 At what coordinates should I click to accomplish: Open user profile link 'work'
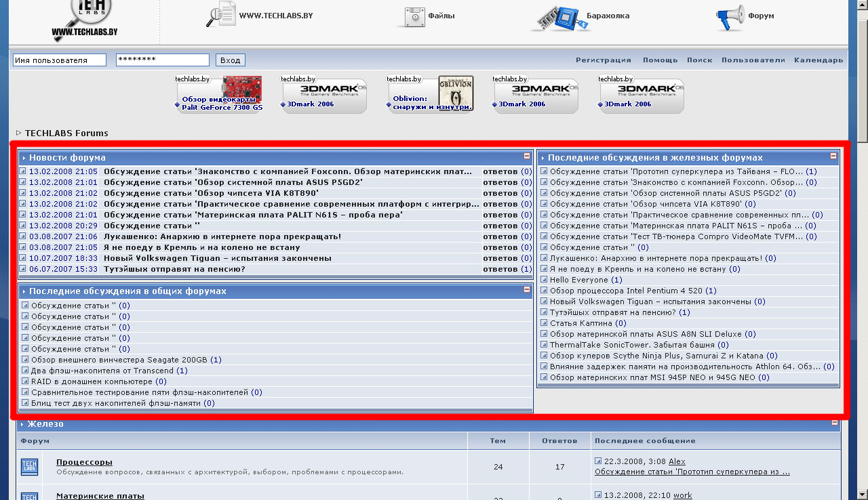pyautogui.click(x=683, y=495)
